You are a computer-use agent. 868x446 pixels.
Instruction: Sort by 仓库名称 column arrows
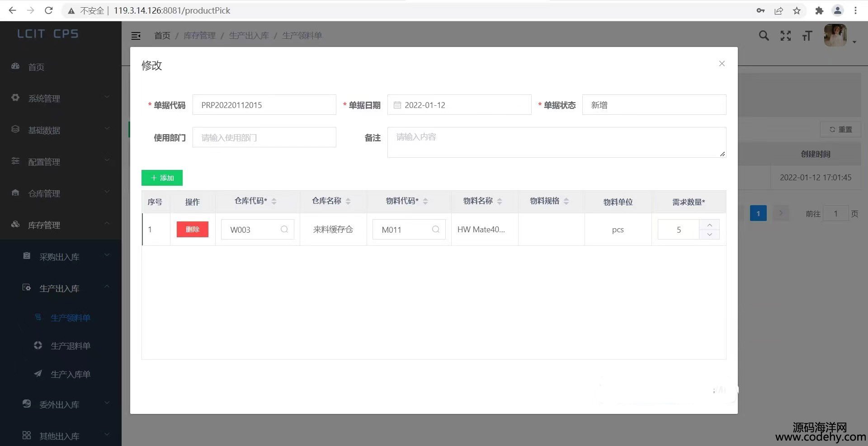(x=348, y=201)
